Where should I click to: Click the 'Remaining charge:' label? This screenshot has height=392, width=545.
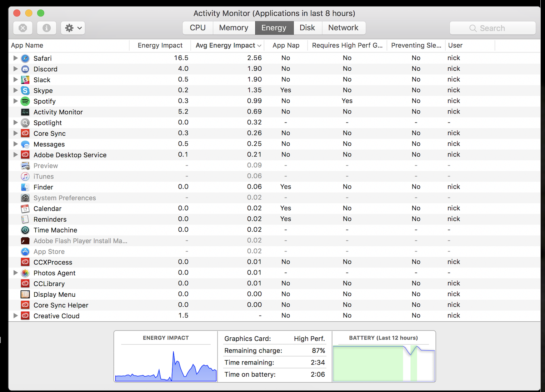[x=253, y=351]
